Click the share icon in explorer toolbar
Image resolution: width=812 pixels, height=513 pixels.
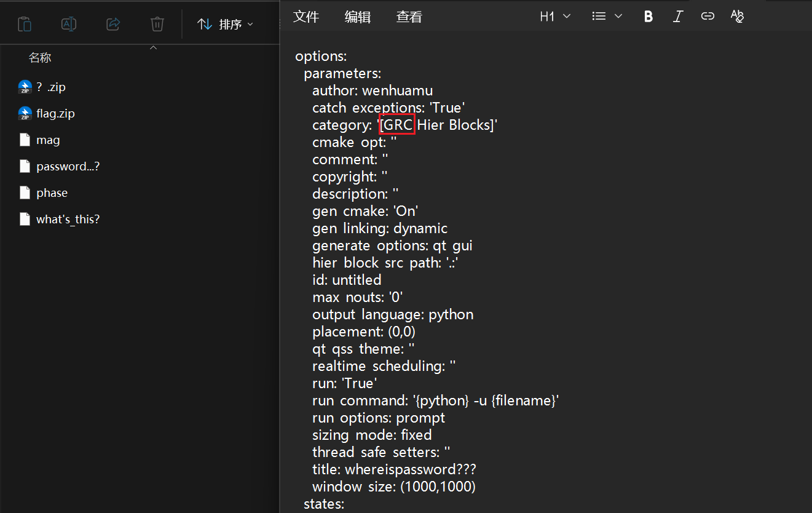(x=113, y=24)
